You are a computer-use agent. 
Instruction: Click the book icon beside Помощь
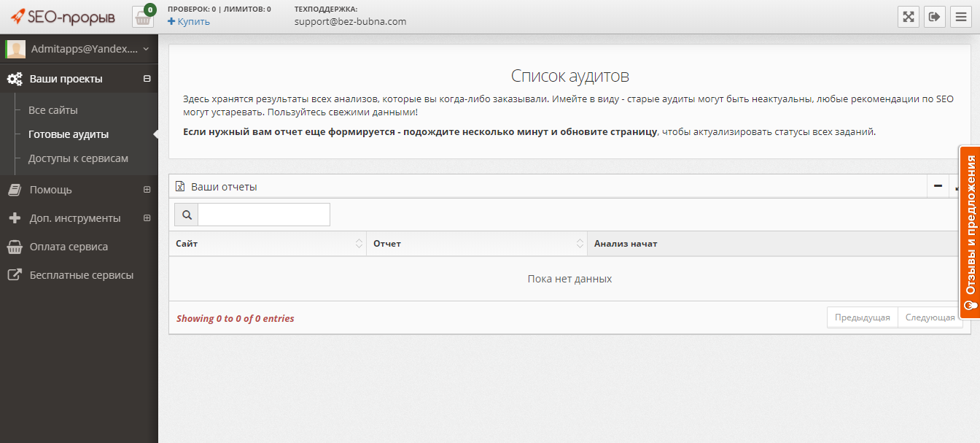(15, 190)
